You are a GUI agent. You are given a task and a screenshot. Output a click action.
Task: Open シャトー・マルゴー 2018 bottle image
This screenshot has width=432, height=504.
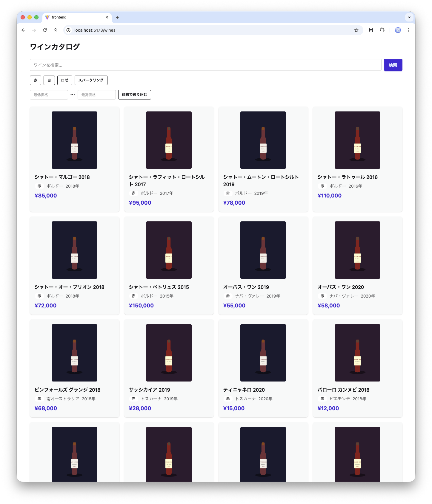(x=74, y=140)
